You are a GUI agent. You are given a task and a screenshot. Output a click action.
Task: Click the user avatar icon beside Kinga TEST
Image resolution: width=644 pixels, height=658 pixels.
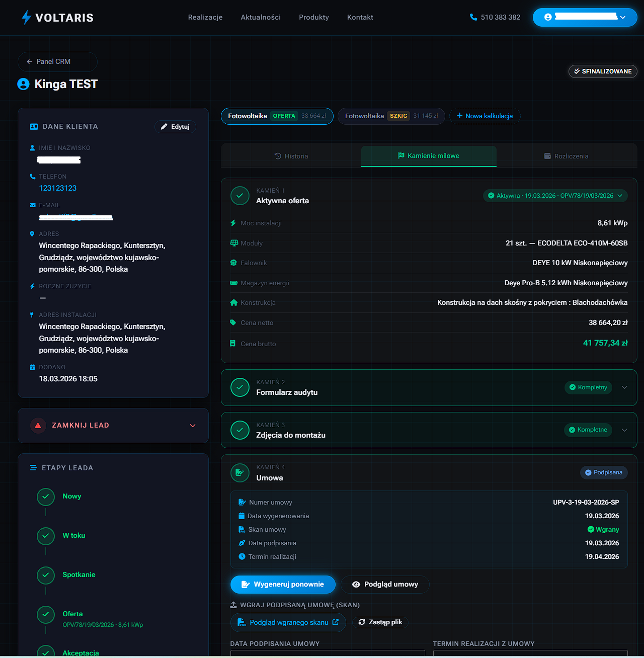pos(23,84)
